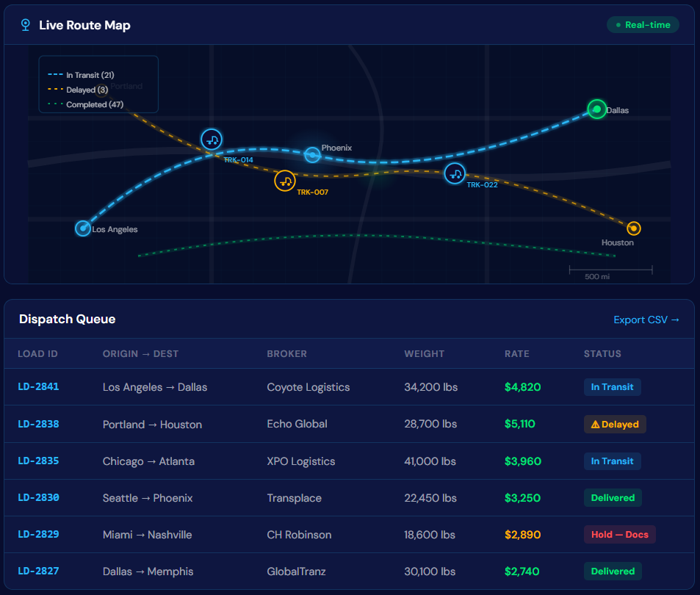This screenshot has width=700, height=595.
Task: Click the 18,600 lbs weight cell
Action: 430,534
